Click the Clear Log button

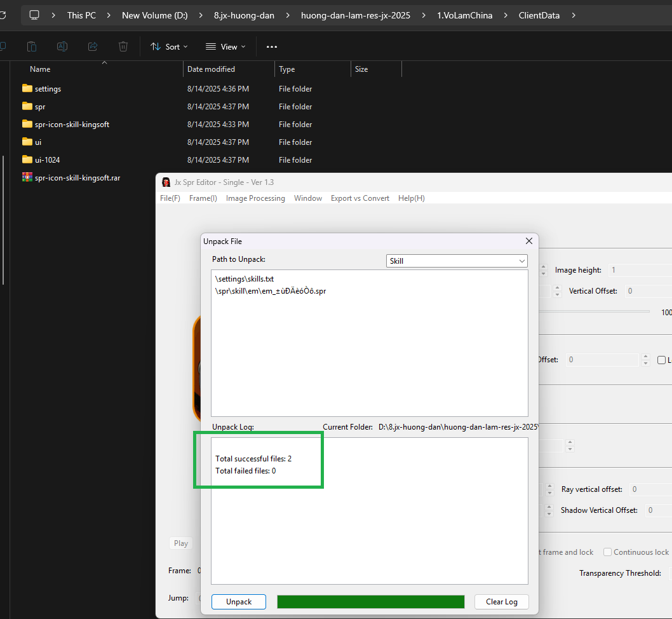501,602
